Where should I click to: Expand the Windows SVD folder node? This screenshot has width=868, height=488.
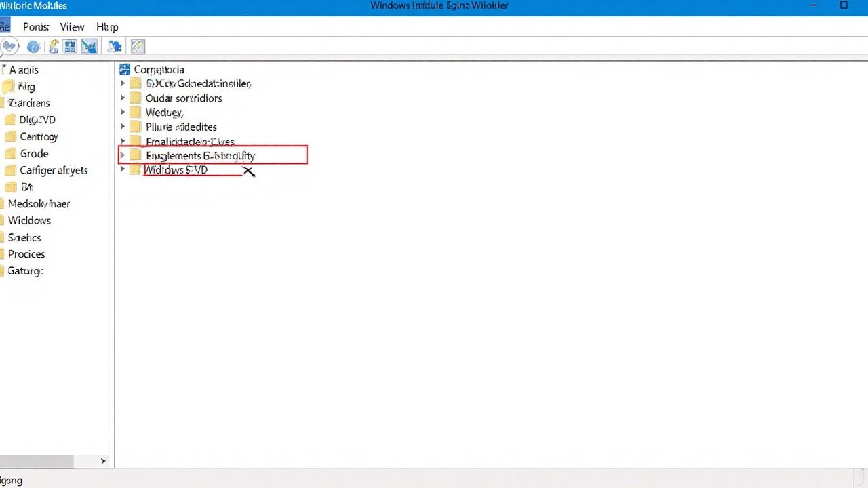tap(123, 169)
